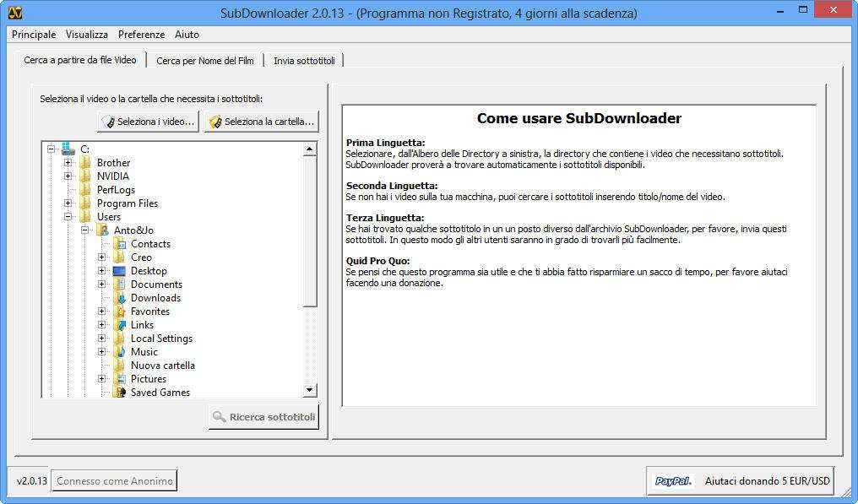Expand the Program Files folder node
This screenshot has width=858, height=504.
[x=68, y=203]
